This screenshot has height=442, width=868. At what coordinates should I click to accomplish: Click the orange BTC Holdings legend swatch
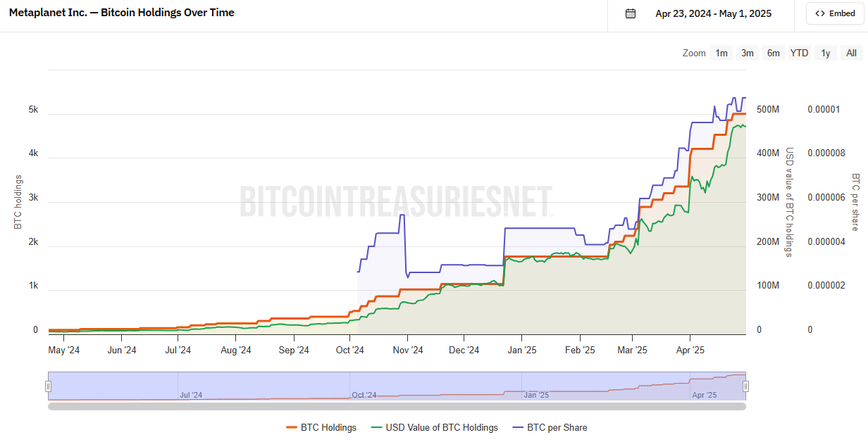pyautogui.click(x=292, y=427)
